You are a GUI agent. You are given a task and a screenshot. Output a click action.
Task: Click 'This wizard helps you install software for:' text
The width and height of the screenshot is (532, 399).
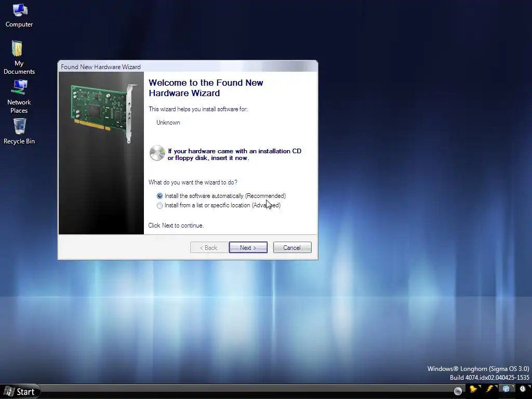pos(198,109)
